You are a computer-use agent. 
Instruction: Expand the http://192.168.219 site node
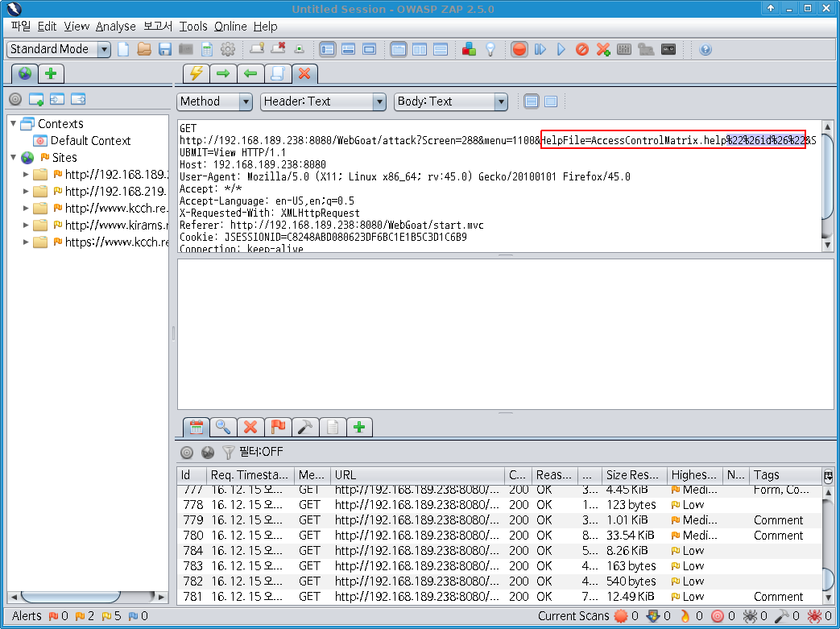26,191
